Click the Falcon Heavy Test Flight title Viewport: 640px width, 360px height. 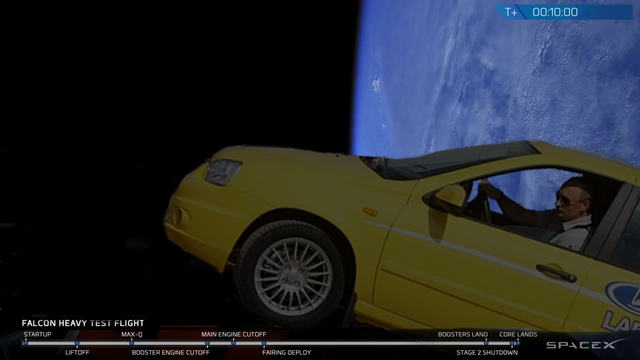[x=83, y=323]
